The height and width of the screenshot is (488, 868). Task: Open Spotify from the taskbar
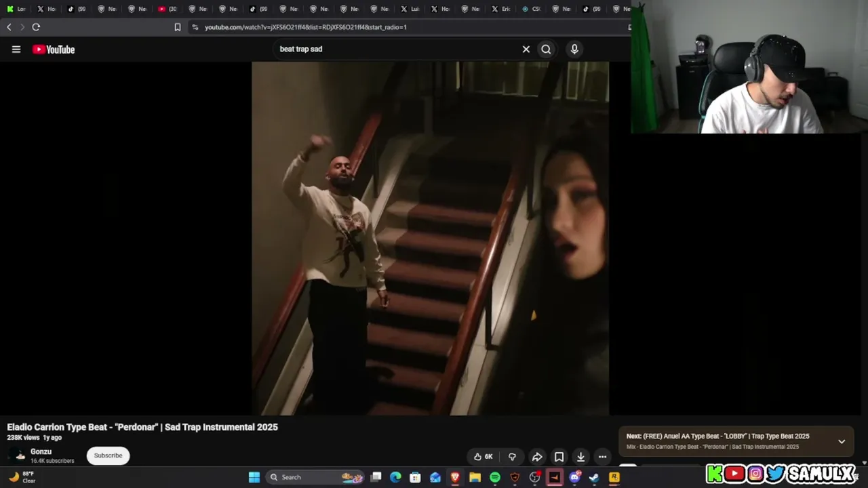[495, 477]
